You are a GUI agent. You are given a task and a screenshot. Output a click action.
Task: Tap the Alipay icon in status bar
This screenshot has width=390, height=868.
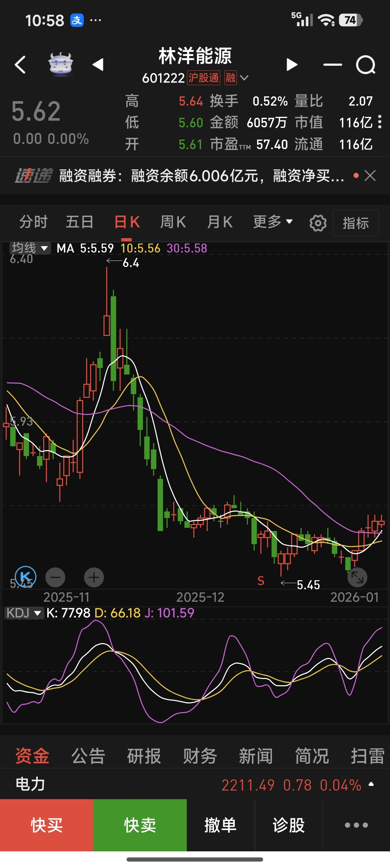(77, 20)
